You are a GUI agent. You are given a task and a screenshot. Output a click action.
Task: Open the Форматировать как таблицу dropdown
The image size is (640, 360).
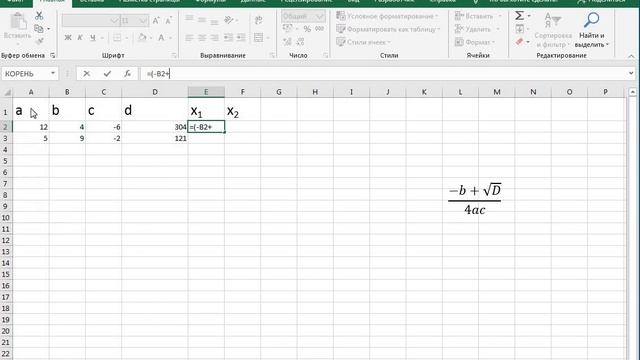tap(388, 29)
